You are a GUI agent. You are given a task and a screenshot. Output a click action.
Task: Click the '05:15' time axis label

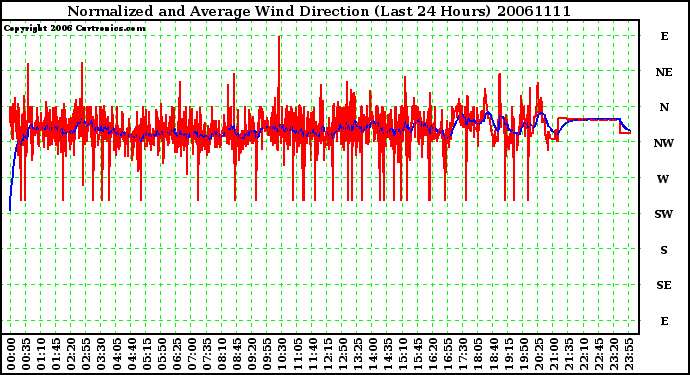147,354
